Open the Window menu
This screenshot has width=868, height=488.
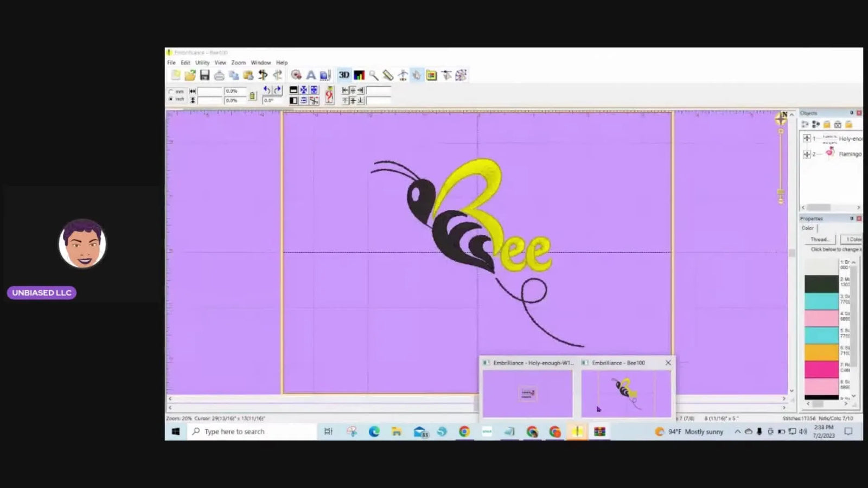click(x=261, y=63)
